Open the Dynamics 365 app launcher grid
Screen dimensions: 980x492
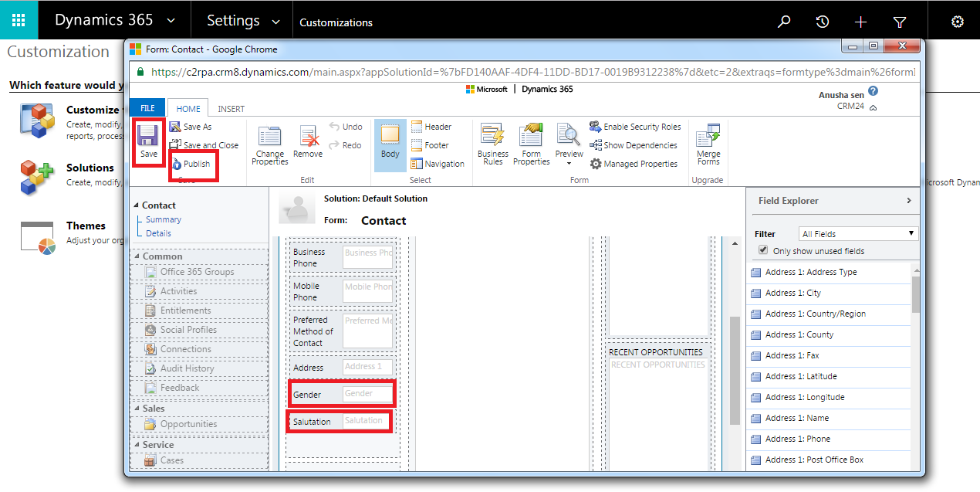19,20
